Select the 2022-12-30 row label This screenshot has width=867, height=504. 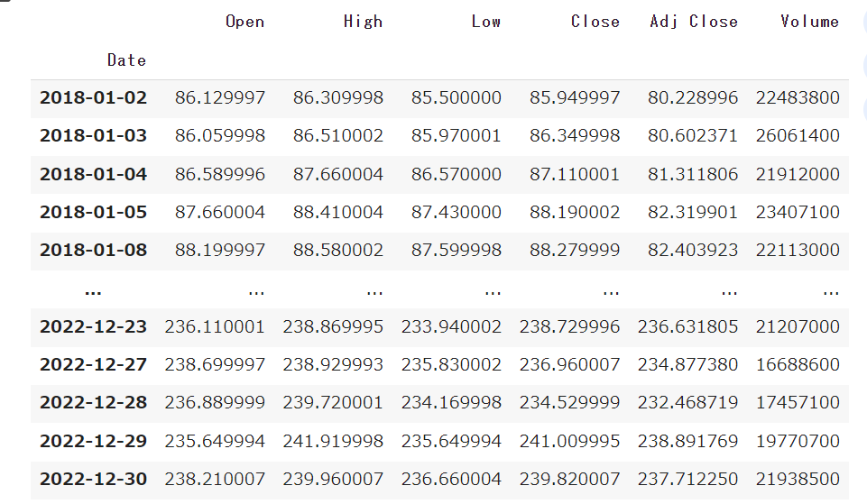94,479
